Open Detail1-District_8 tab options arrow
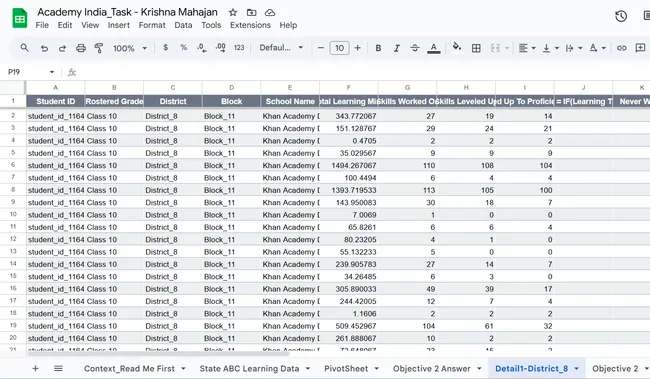The image size is (650, 379). [576, 369]
